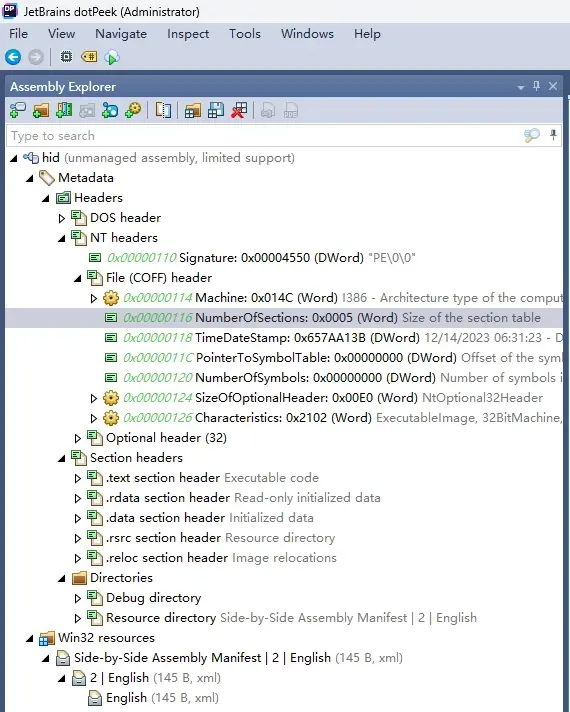This screenshot has height=712, width=570.
Task: Click the blue Navigate Back arrow
Action: [13, 57]
